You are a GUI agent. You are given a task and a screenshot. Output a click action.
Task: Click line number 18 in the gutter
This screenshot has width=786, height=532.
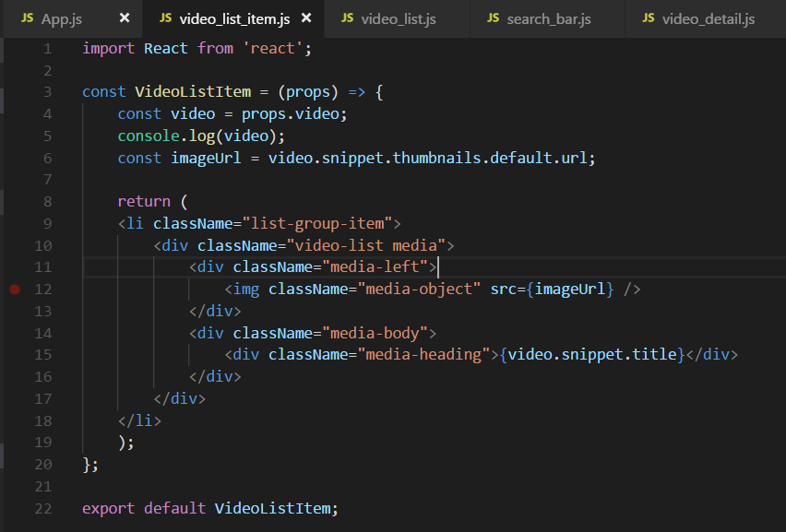coord(43,420)
